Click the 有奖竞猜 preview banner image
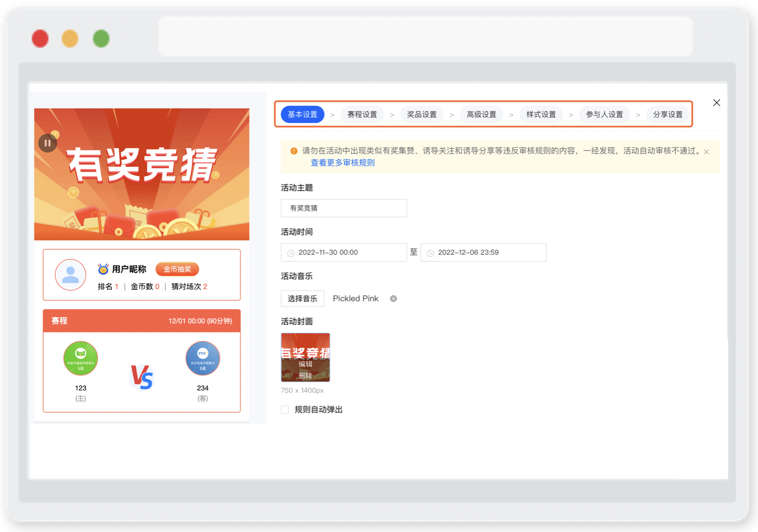758x532 pixels. (x=142, y=174)
